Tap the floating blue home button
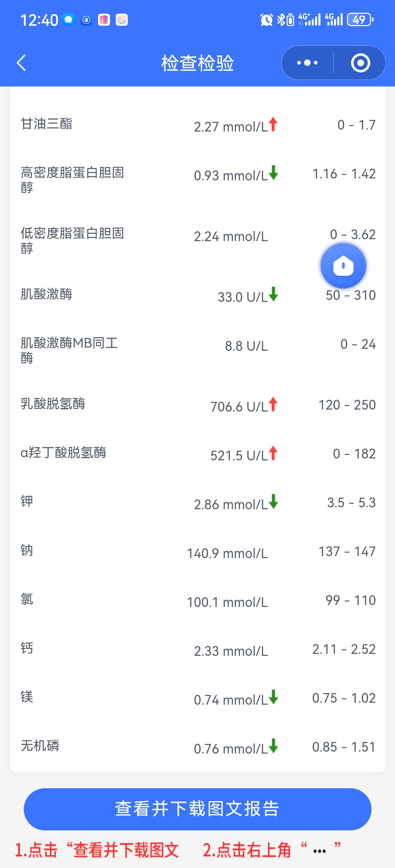This screenshot has height=868, width=395. (343, 266)
